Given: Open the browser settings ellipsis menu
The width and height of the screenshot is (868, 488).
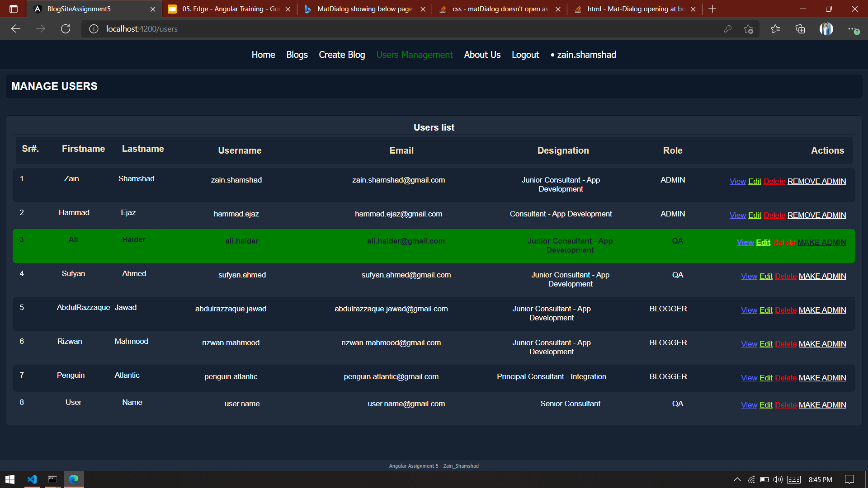Looking at the screenshot, I should 854,28.
